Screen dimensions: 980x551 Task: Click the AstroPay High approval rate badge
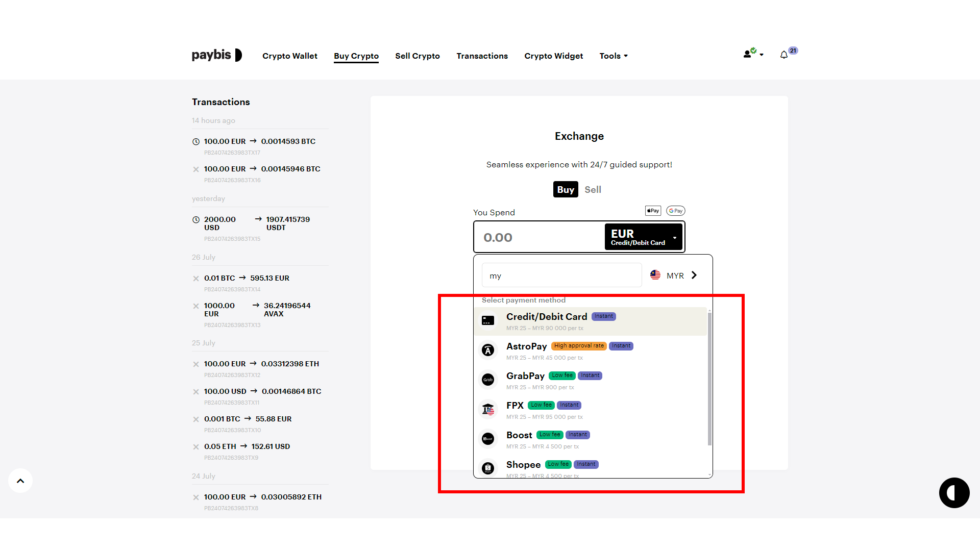click(x=579, y=346)
